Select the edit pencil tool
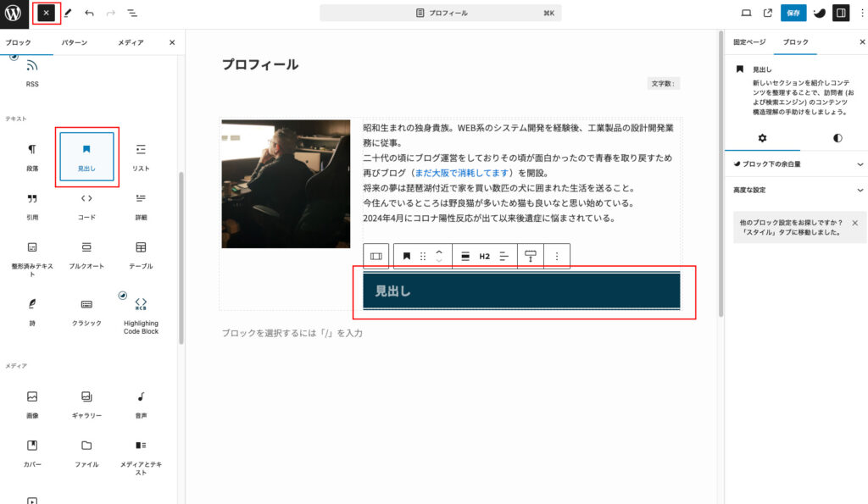The width and height of the screenshot is (868, 504). coord(68,13)
